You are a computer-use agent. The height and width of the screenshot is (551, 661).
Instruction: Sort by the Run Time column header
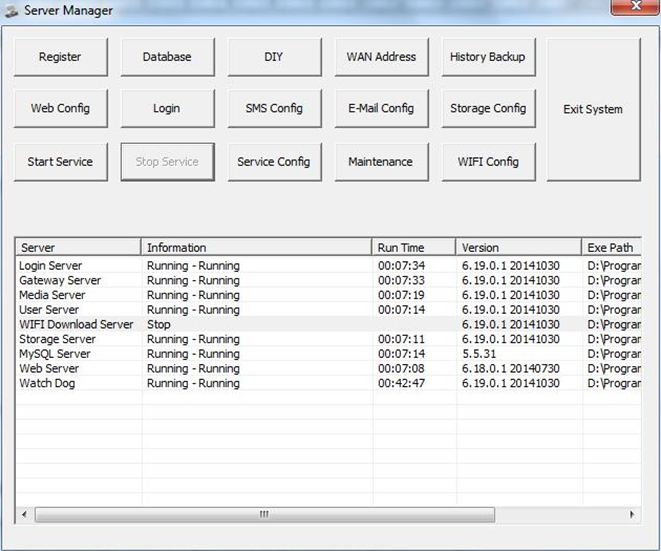(x=414, y=247)
